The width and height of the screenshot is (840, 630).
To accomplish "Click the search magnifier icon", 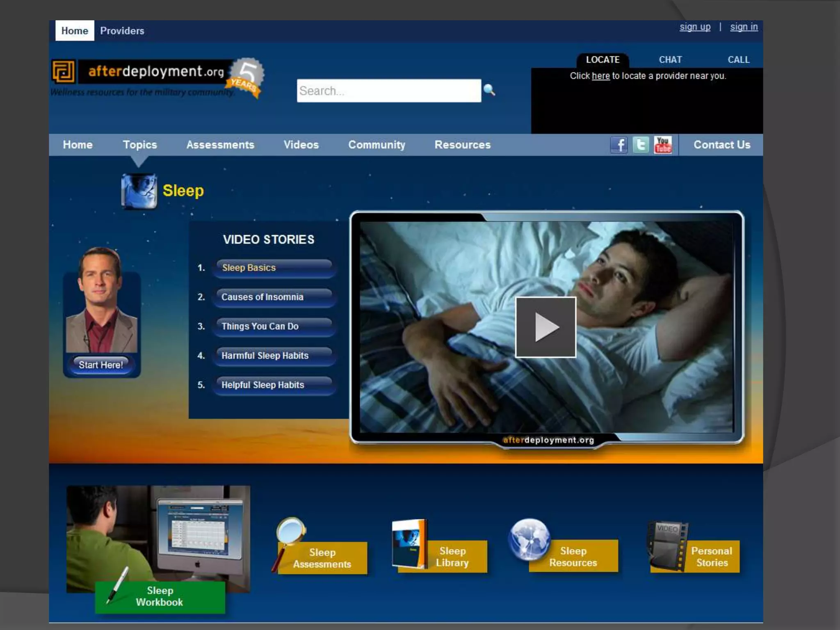I will (x=489, y=90).
